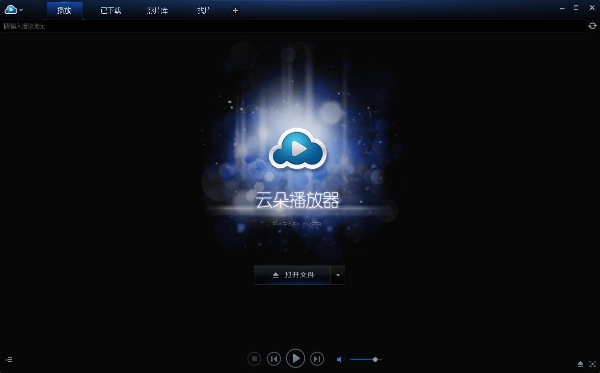Toggle the playlist panel icon at bottom-left
600x373 pixels.
coord(9,359)
